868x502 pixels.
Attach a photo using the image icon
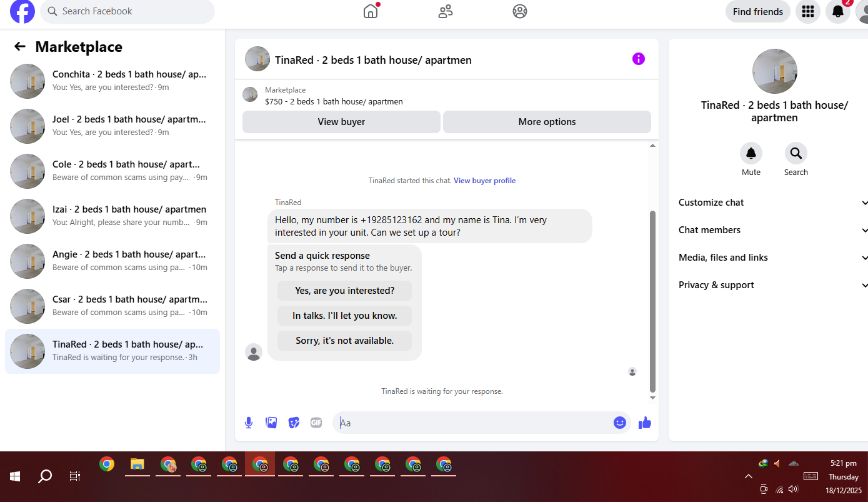click(271, 423)
